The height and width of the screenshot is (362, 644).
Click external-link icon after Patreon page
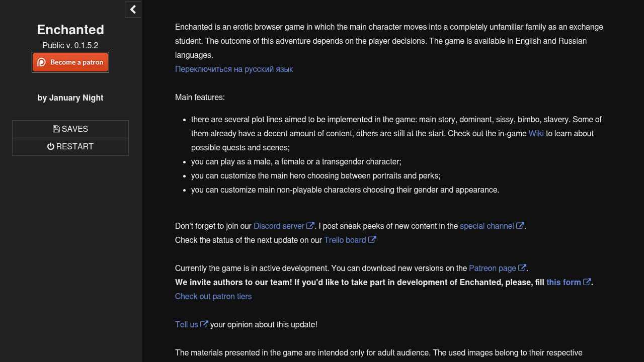(522, 268)
